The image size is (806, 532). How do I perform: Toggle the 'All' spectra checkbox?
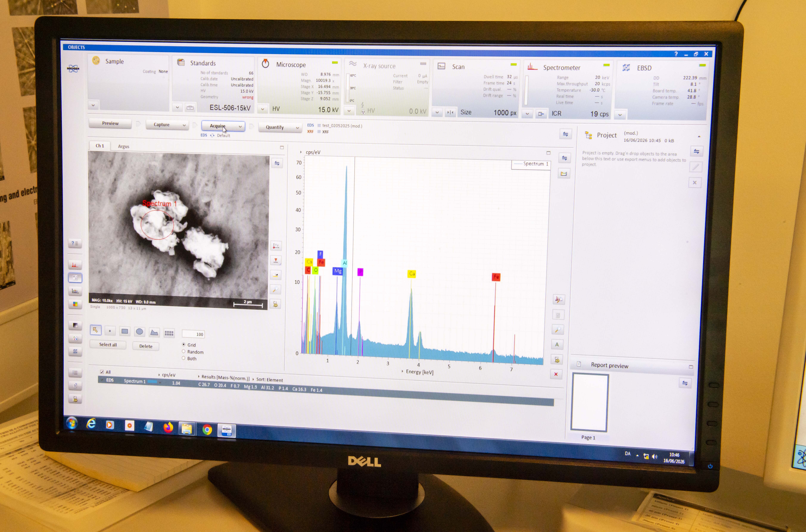point(102,372)
